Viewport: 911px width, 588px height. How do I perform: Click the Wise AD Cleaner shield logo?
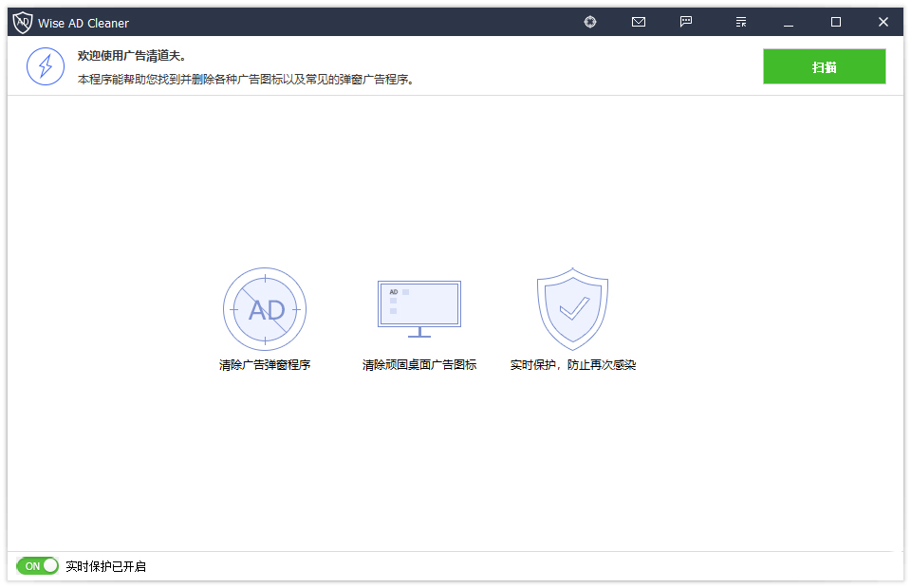click(x=22, y=22)
